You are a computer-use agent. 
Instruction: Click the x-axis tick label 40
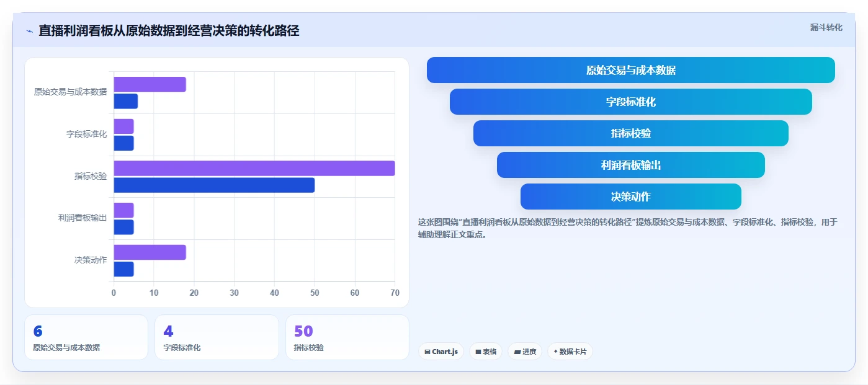pos(274,293)
